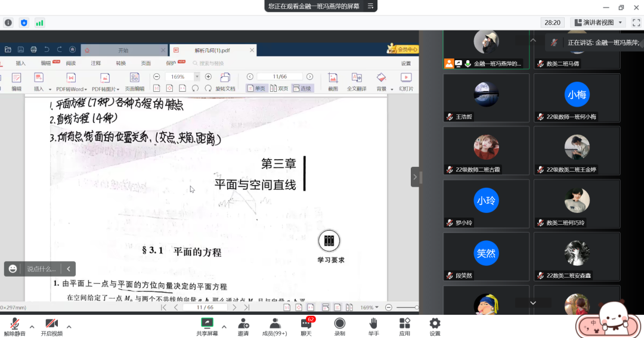The height and width of the screenshot is (338, 644).
Task: Click the 会员中心 button
Action: (x=403, y=49)
